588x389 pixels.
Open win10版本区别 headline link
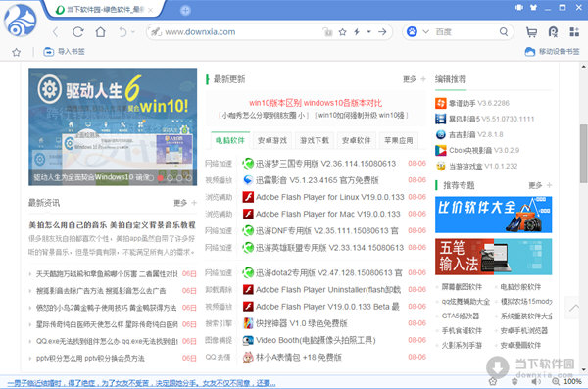click(x=316, y=103)
